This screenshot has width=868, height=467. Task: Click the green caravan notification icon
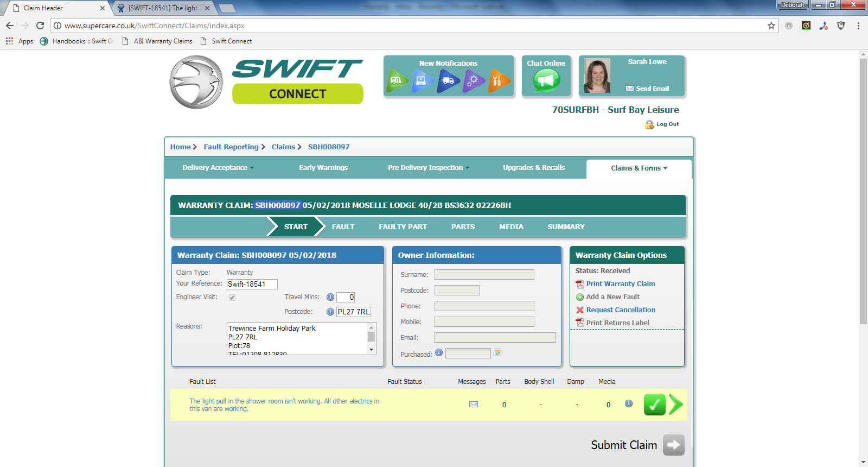397,81
